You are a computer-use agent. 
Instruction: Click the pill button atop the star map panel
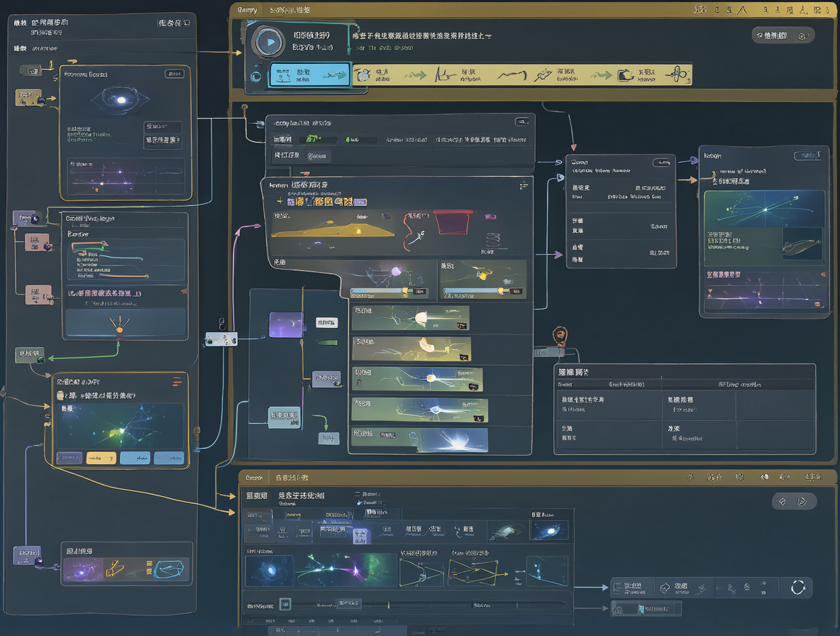tap(807, 155)
